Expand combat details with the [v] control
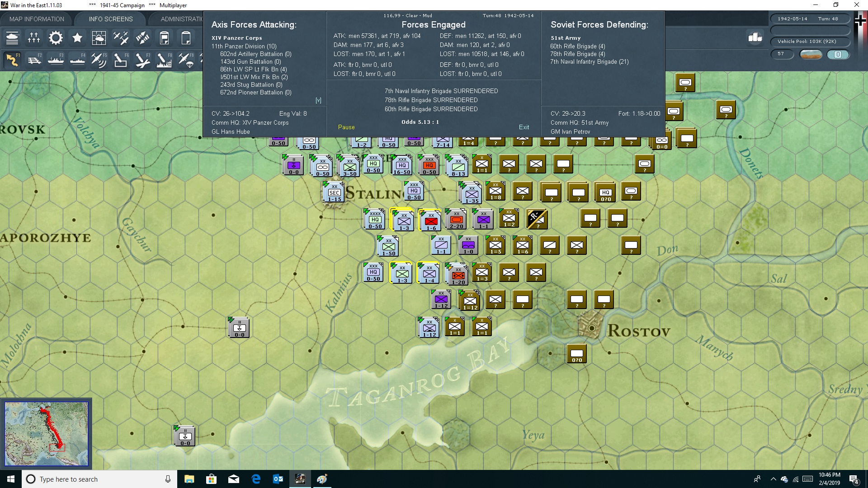This screenshot has width=868, height=488. point(319,100)
